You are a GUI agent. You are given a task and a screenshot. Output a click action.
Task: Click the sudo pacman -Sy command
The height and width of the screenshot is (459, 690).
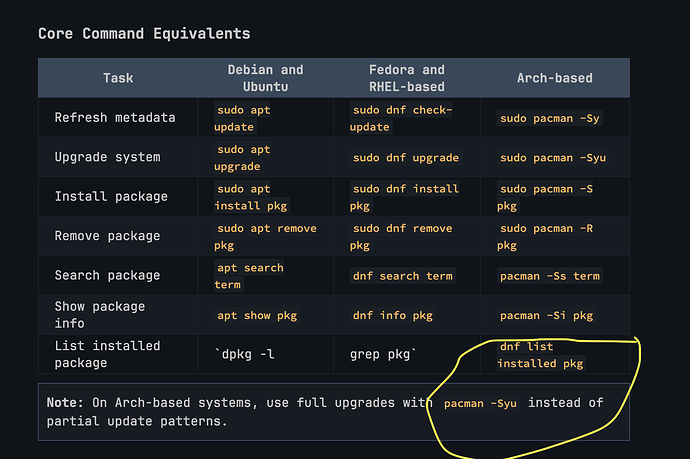pos(550,118)
